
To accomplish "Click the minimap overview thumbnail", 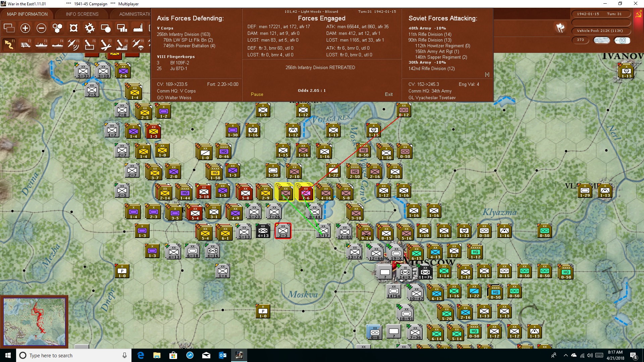I will pos(34,322).
